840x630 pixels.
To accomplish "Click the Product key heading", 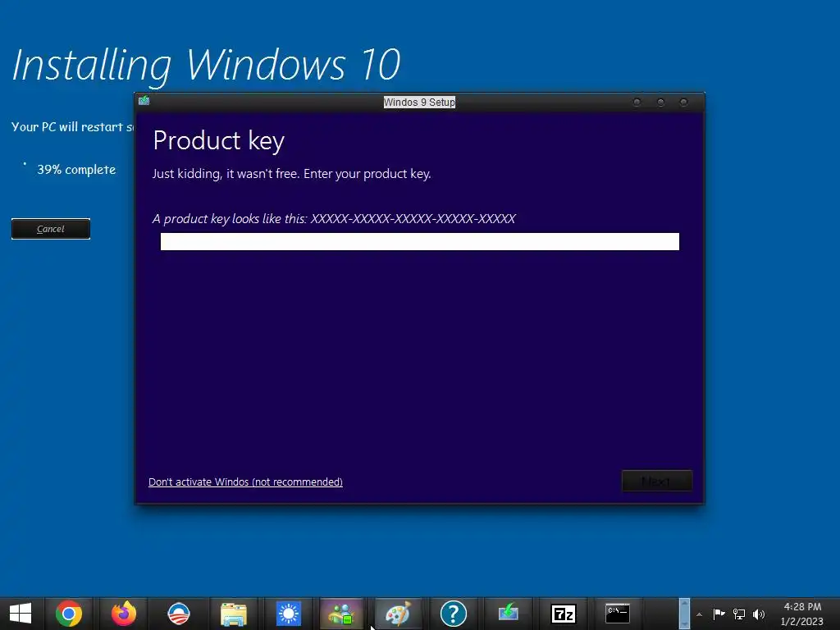I will tap(218, 141).
